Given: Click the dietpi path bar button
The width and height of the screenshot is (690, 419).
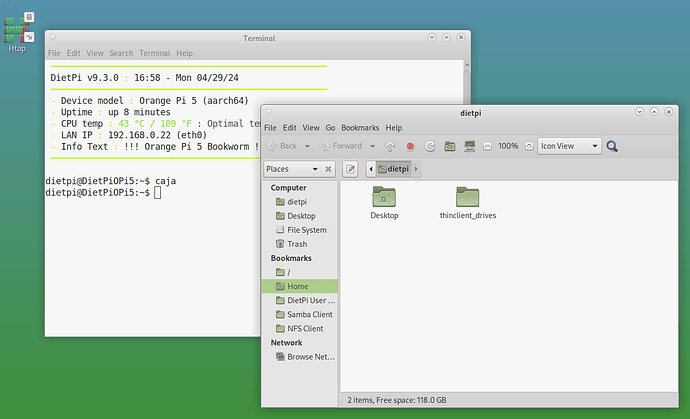Looking at the screenshot, I should coord(393,169).
